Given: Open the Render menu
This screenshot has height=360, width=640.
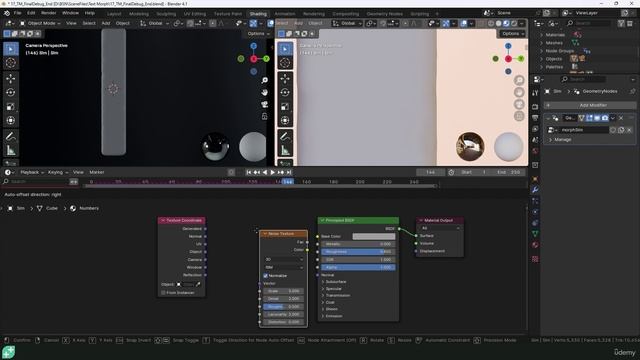Looking at the screenshot, I should [x=49, y=13].
